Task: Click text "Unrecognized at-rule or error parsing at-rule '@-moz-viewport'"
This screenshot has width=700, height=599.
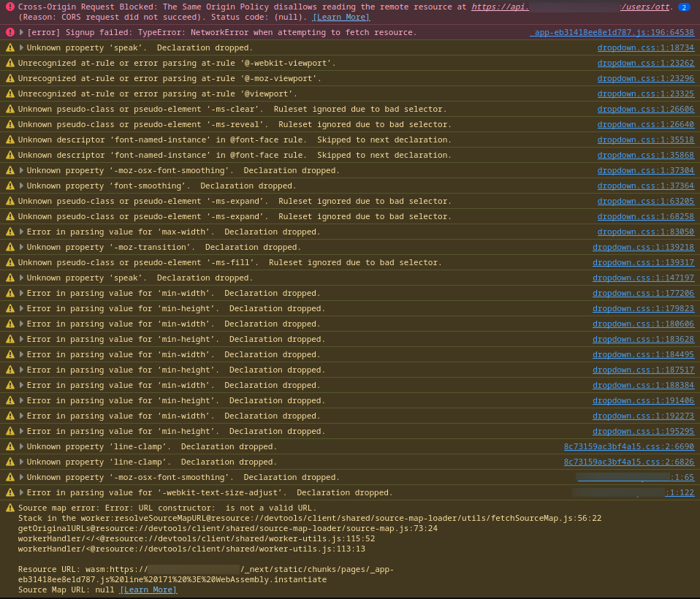Action: (170, 79)
